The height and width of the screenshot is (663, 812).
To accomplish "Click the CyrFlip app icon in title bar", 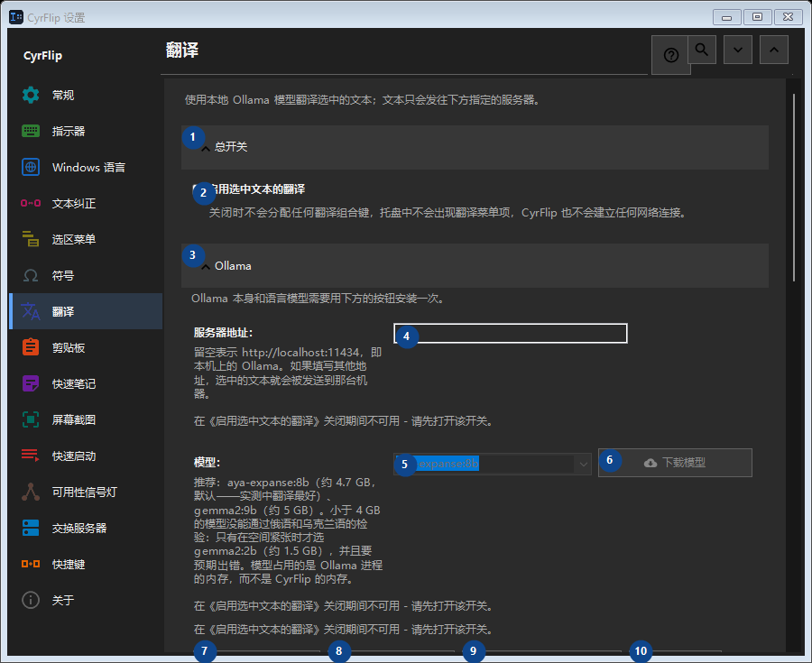I will tap(16, 17).
